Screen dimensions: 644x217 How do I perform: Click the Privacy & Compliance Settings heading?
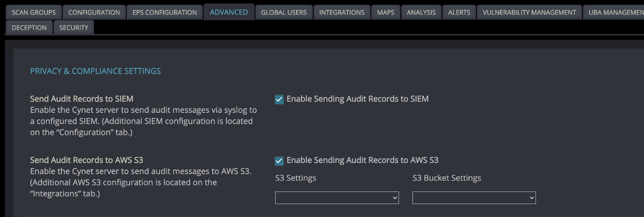(x=95, y=71)
